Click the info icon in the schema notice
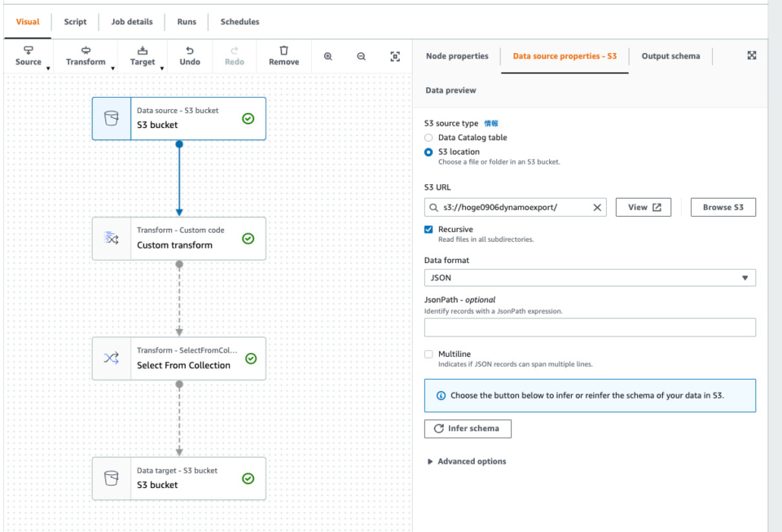The width and height of the screenshot is (782, 532). (441, 395)
